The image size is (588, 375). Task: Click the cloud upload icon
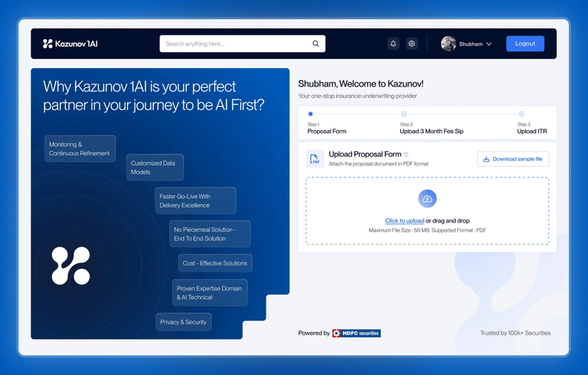[x=427, y=198]
